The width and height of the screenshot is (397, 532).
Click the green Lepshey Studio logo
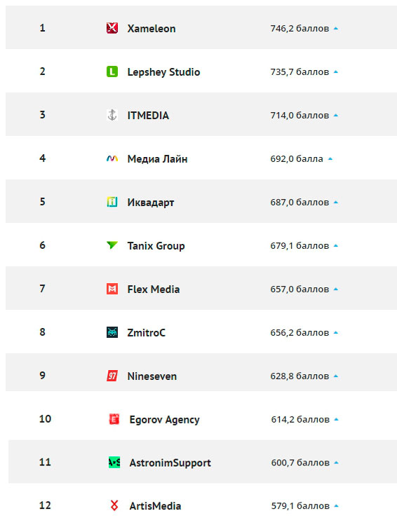pyautogui.click(x=112, y=71)
